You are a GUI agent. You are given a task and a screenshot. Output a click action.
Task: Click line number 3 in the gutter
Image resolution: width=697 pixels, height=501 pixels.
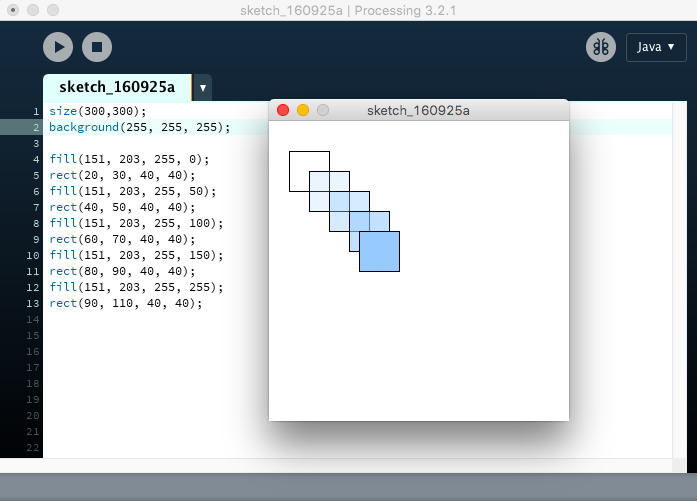[36, 144]
